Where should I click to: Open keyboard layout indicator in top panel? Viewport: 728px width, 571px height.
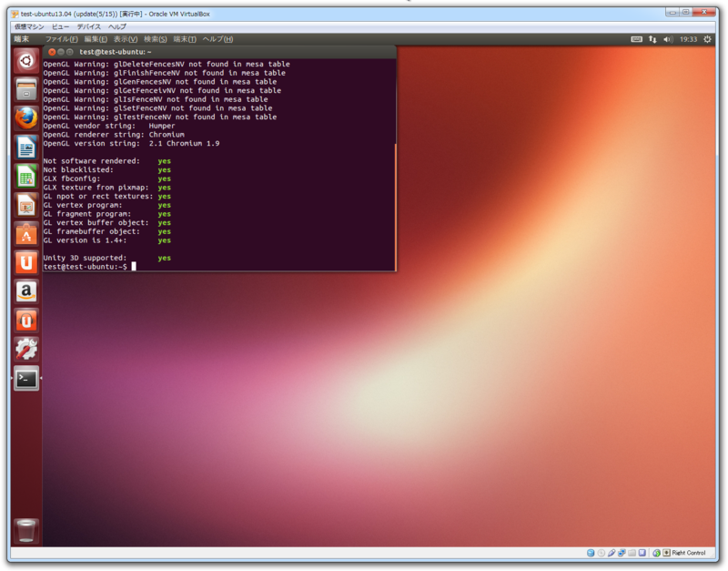636,39
